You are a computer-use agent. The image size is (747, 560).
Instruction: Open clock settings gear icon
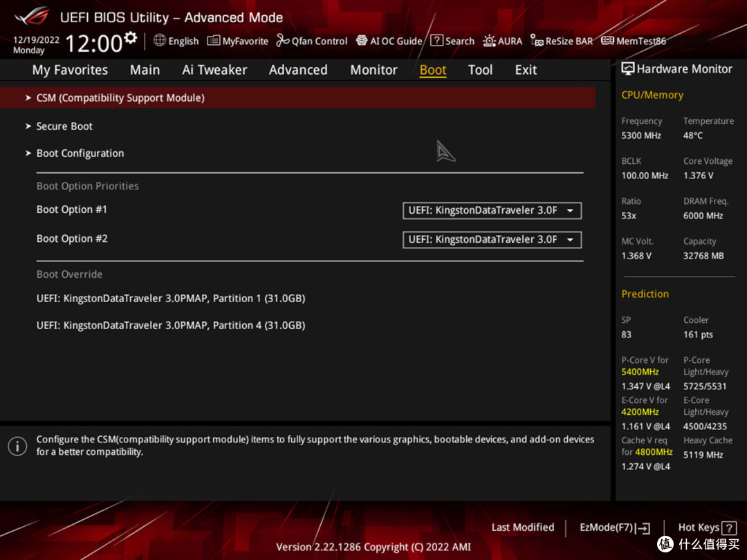pos(131,38)
